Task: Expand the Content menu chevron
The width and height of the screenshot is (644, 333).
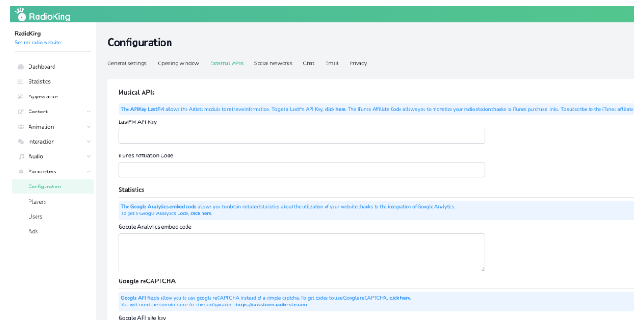Action: [x=88, y=112]
